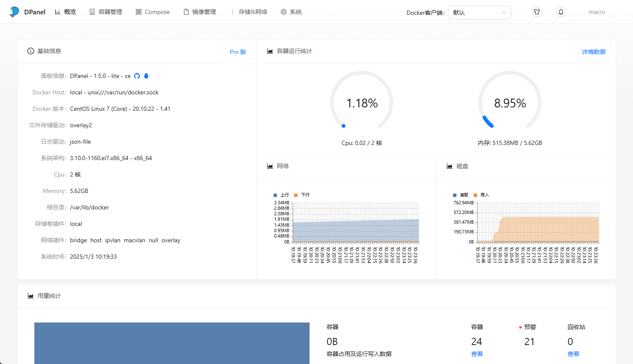Go to 容器管理 menu
This screenshot has width=633, height=364.
coord(106,12)
